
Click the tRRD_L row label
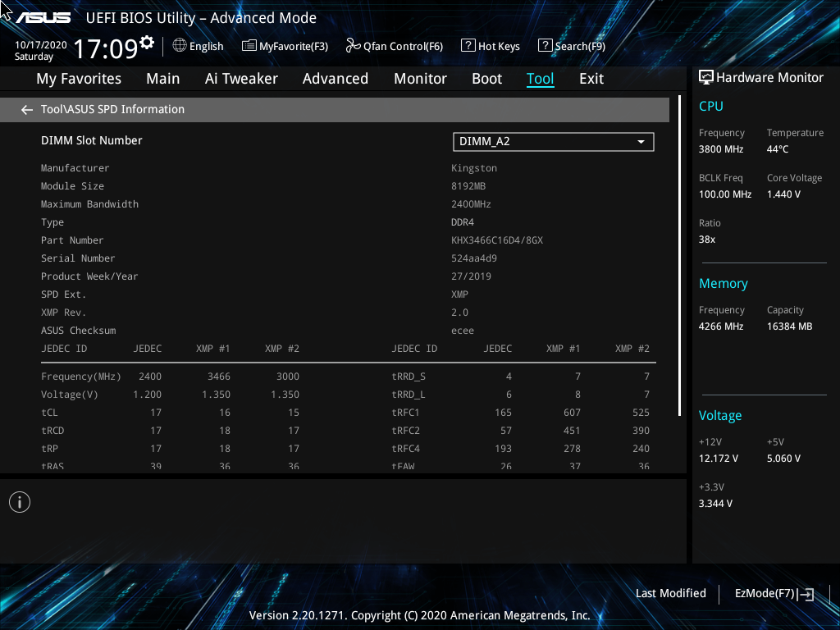(409, 395)
